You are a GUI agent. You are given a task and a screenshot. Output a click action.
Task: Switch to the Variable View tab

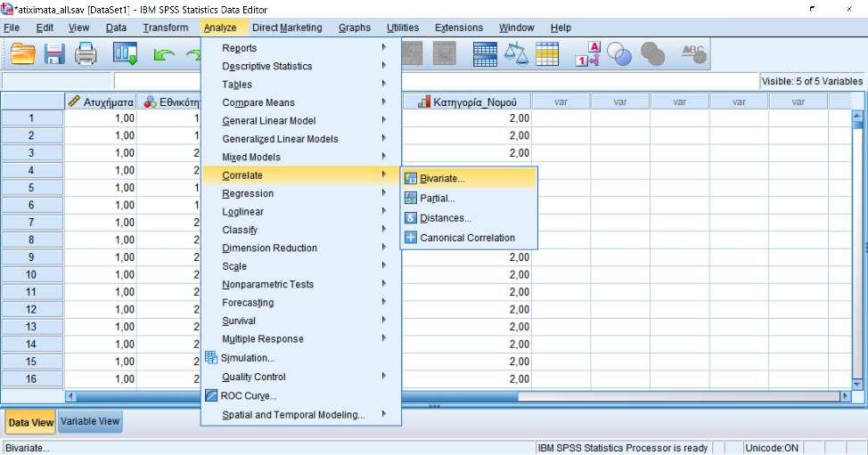click(90, 421)
